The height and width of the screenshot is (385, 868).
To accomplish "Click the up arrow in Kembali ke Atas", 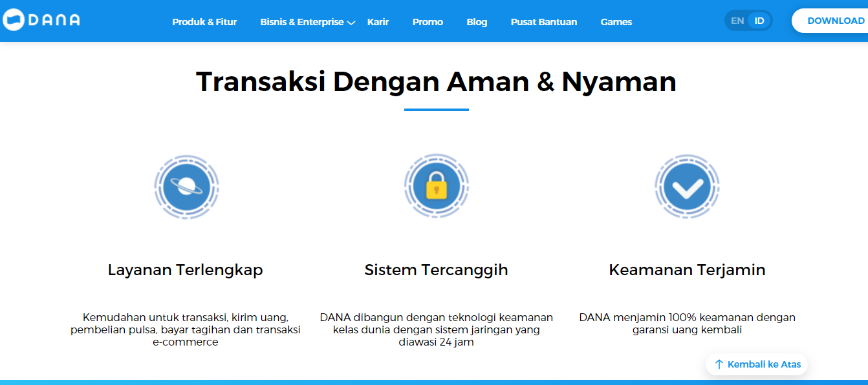I will click(x=719, y=364).
